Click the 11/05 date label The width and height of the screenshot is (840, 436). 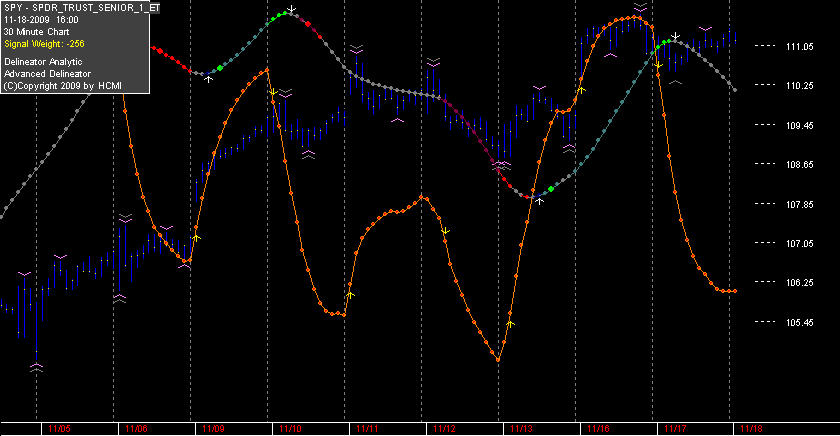click(x=59, y=429)
